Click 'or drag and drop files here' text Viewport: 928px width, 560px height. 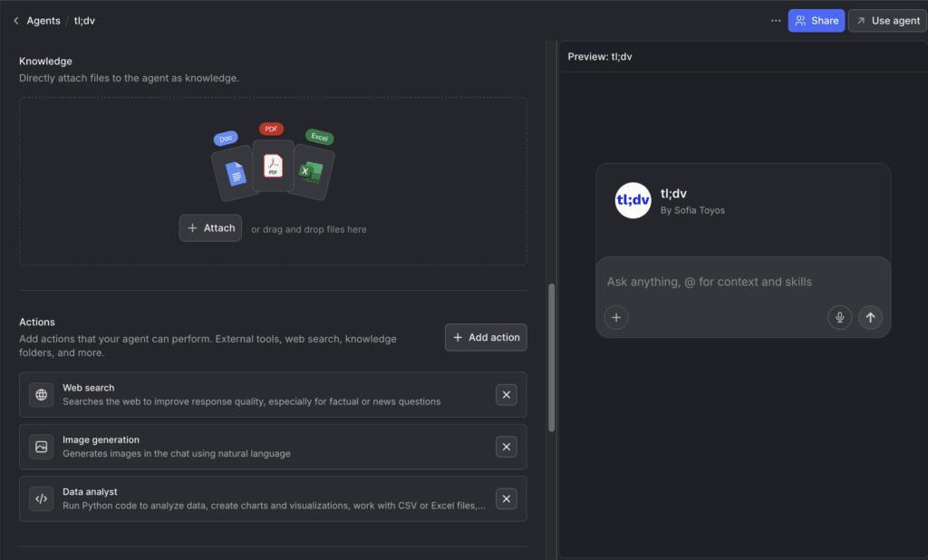pyautogui.click(x=309, y=229)
